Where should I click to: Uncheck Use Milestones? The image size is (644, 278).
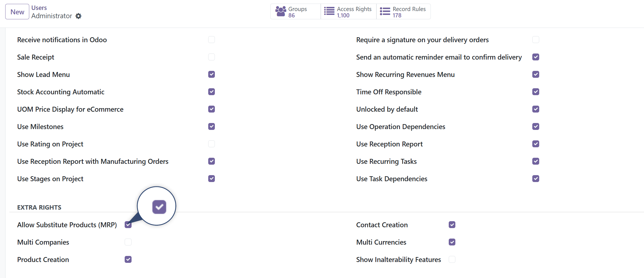pos(211,126)
